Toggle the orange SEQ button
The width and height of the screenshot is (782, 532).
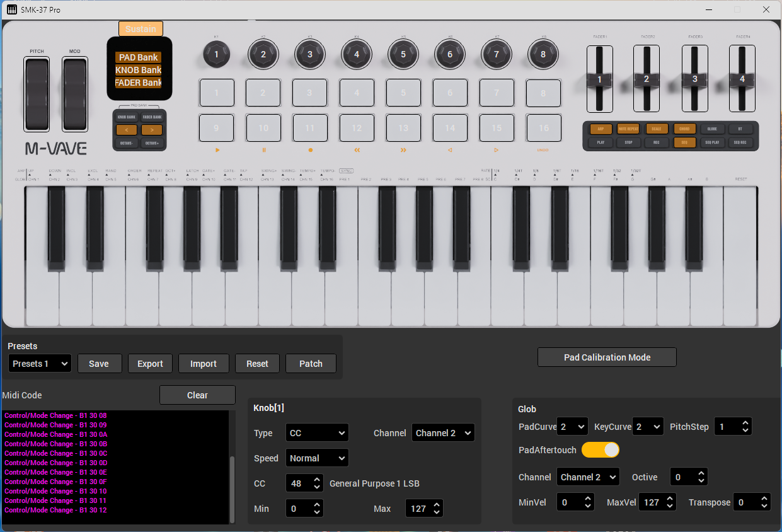pyautogui.click(x=684, y=142)
